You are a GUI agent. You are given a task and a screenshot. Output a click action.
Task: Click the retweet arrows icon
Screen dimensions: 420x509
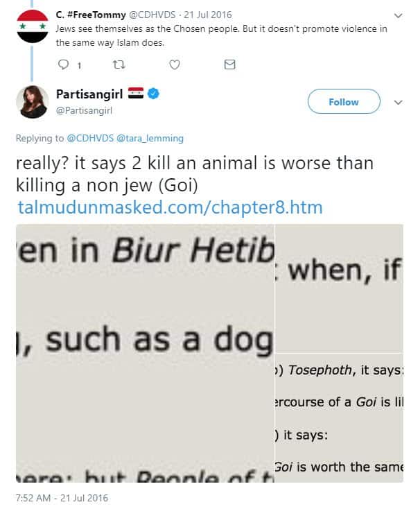(x=119, y=65)
